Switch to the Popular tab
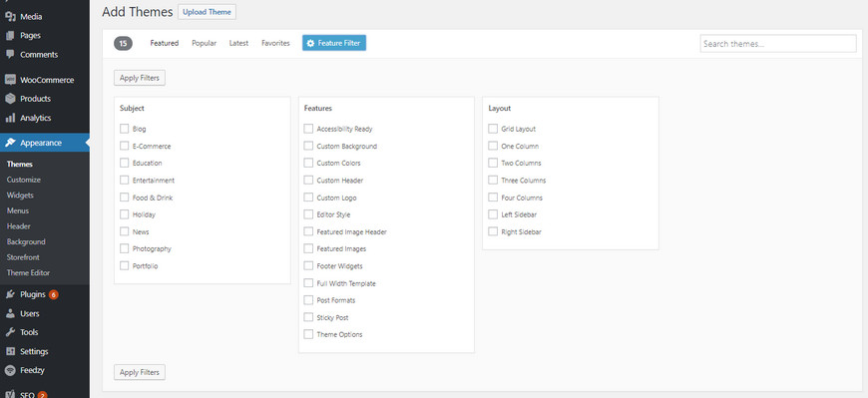This screenshot has width=868, height=398. (x=204, y=43)
